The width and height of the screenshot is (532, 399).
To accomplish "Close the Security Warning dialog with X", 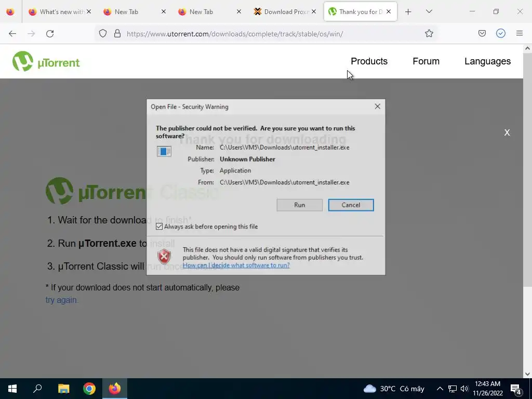I will tap(377, 107).
